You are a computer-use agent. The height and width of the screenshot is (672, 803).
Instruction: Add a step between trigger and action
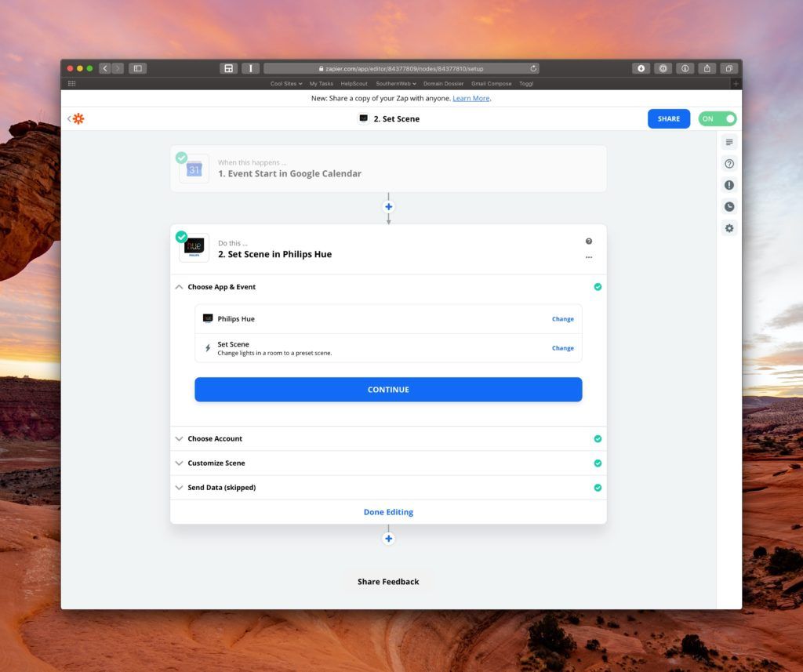click(x=389, y=206)
